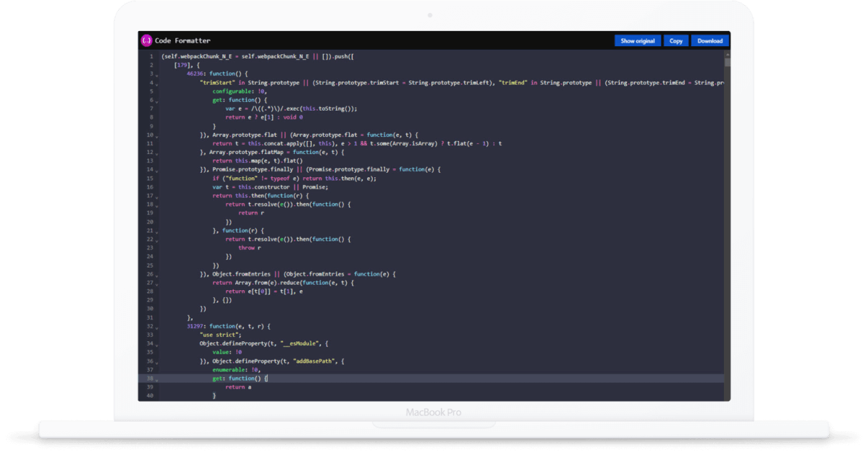The image size is (868, 452).
Task: Collapse the code block at line 3
Action: tap(156, 74)
